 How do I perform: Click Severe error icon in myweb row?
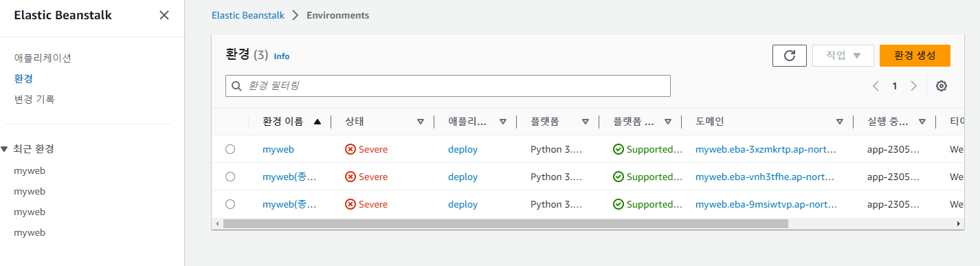click(350, 149)
